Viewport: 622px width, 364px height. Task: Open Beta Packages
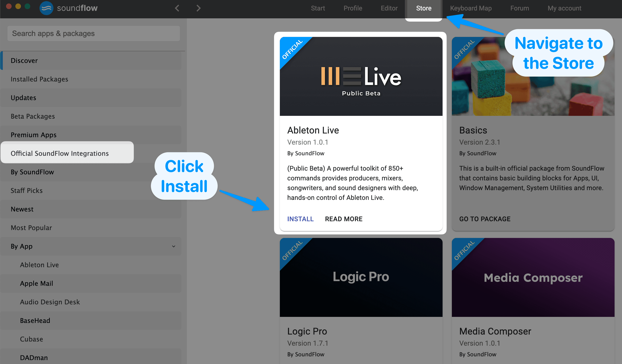(x=91, y=116)
